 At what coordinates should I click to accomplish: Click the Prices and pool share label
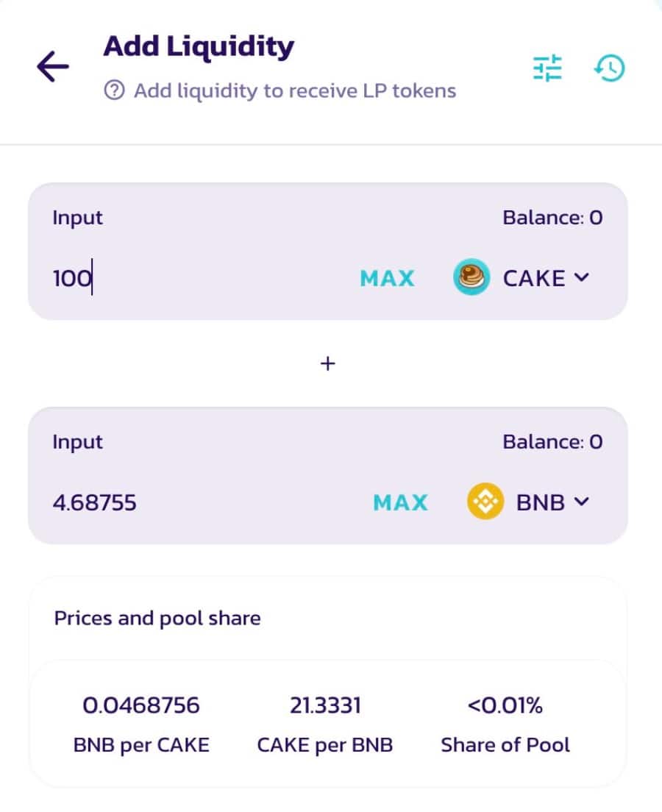coord(157,618)
